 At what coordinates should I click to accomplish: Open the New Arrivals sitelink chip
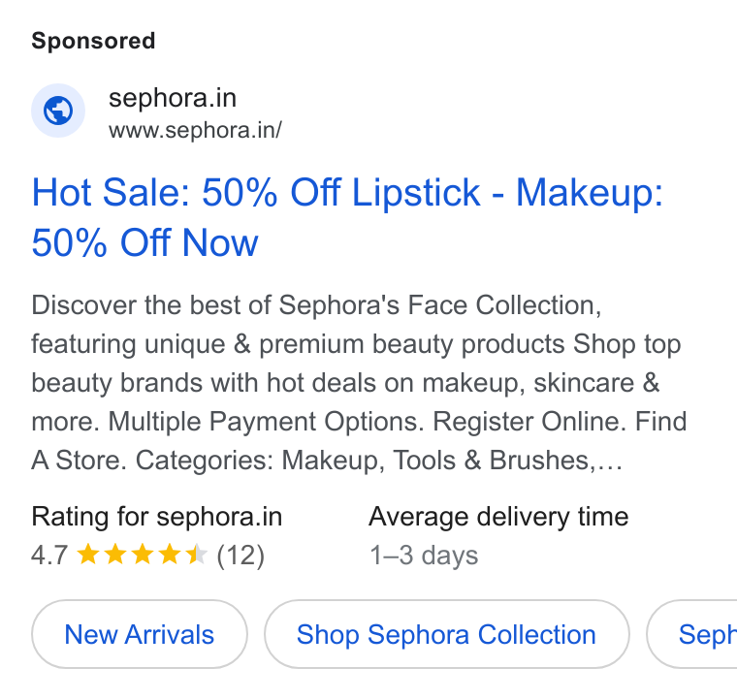coord(139,634)
